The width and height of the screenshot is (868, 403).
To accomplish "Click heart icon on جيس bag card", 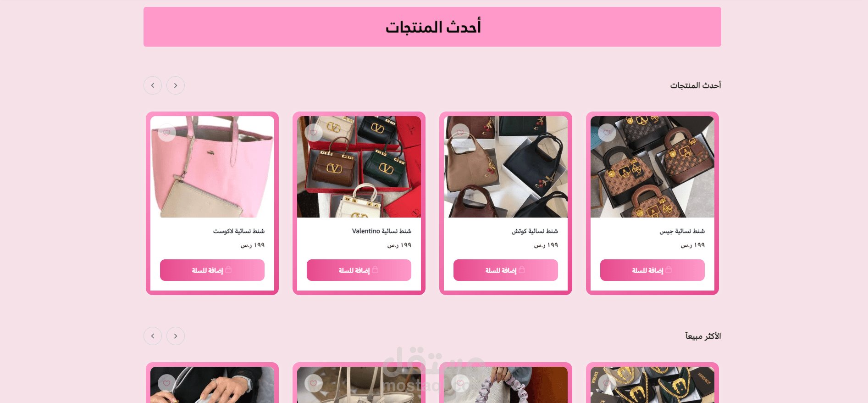I will point(607,133).
